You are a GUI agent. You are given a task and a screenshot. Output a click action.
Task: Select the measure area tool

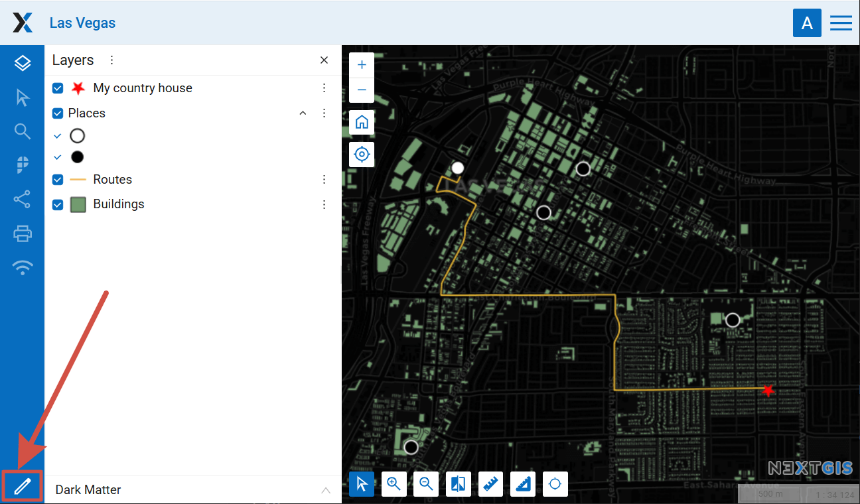[523, 484]
